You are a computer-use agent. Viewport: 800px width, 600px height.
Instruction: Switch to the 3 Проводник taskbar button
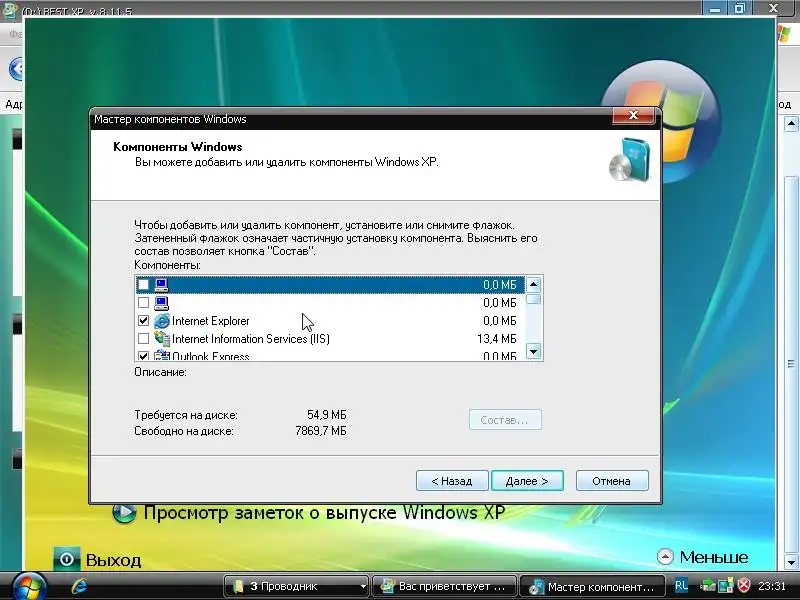pyautogui.click(x=296, y=587)
